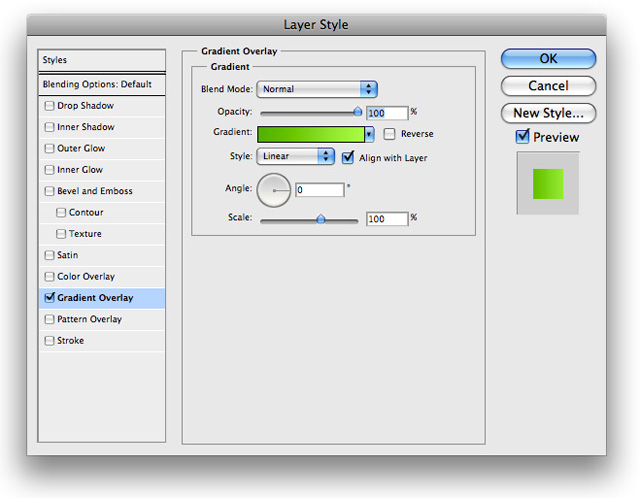640x498 pixels.
Task: Select the Satin label row
Action: (x=102, y=255)
